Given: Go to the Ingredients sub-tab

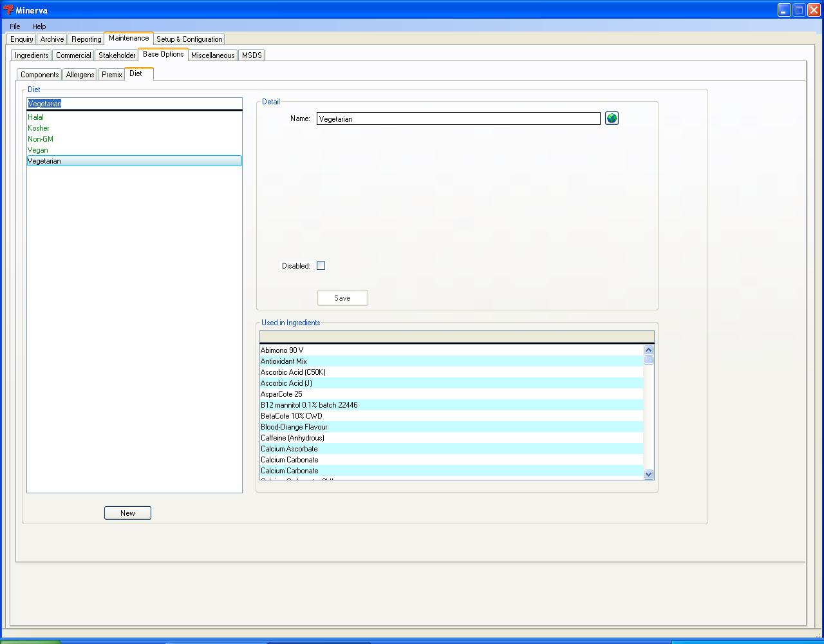Looking at the screenshot, I should pyautogui.click(x=32, y=55).
